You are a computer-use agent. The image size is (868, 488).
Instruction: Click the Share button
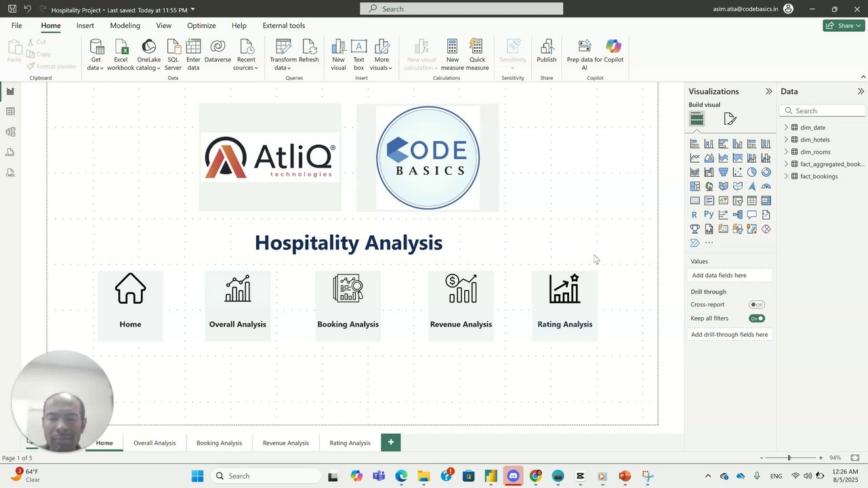click(x=844, y=26)
